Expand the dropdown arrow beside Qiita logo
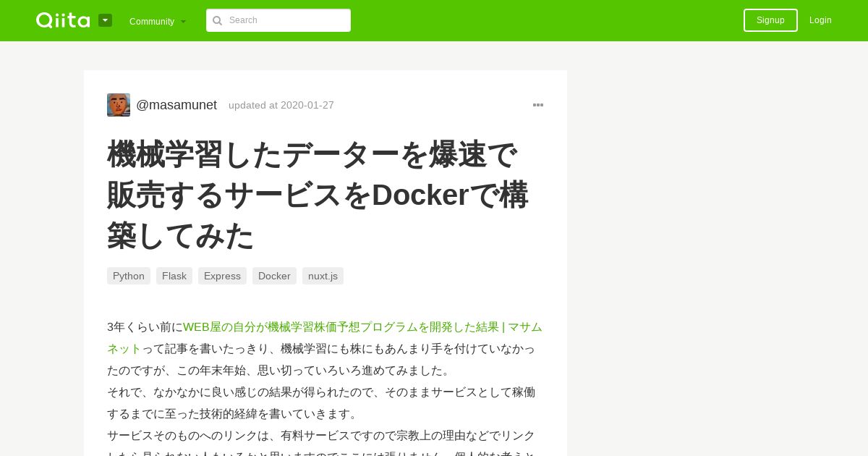Image resolution: width=868 pixels, height=456 pixels. (x=105, y=20)
